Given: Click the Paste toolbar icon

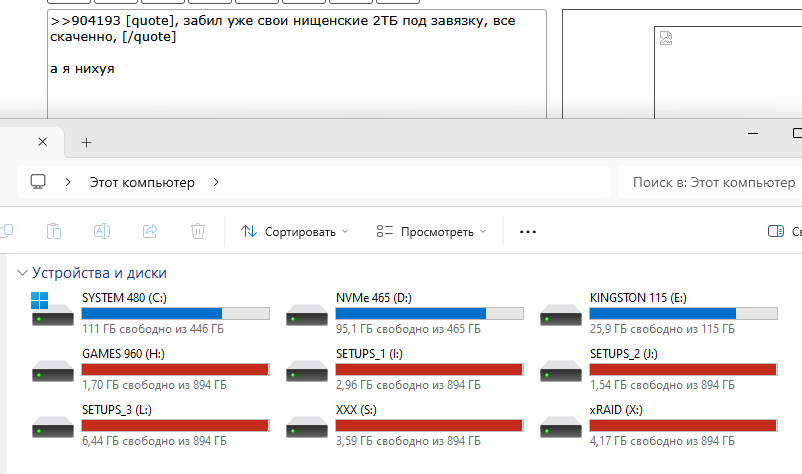Looking at the screenshot, I should [54, 231].
